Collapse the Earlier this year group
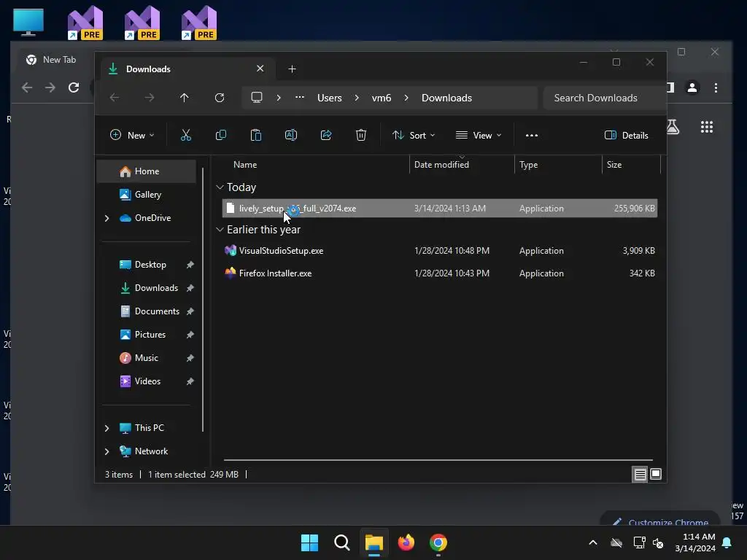The width and height of the screenshot is (747, 560). coord(220,230)
